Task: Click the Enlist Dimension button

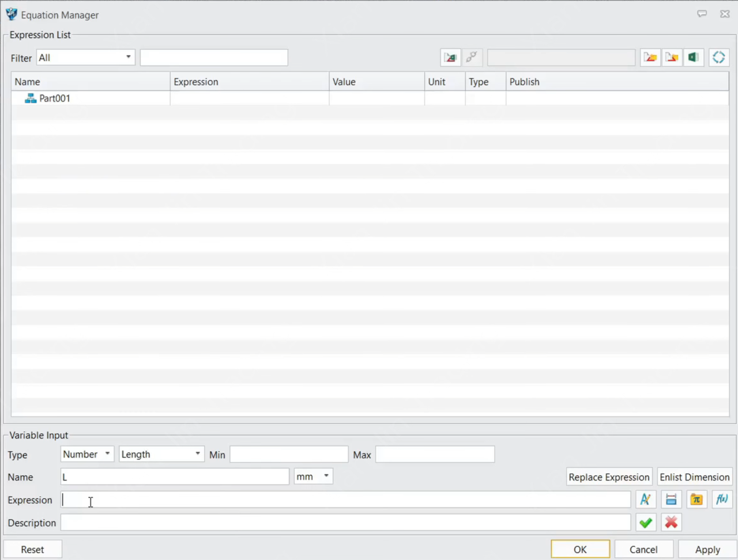Action: [x=694, y=477]
